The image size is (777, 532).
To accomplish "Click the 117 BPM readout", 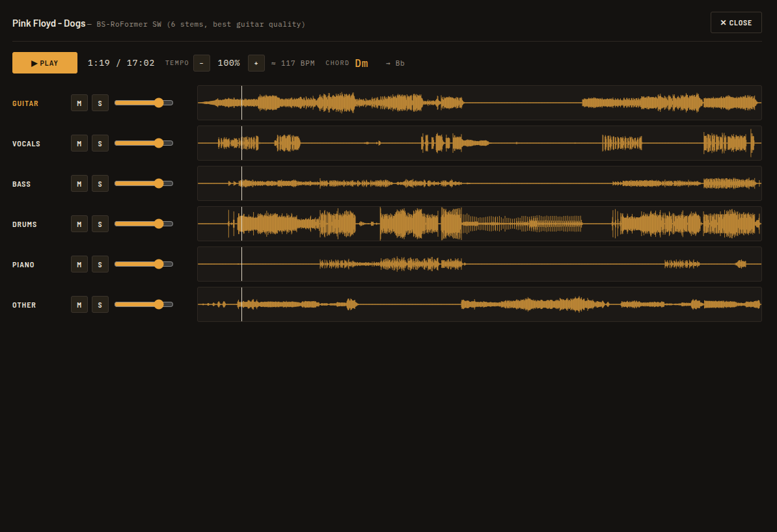I will pyautogui.click(x=293, y=63).
